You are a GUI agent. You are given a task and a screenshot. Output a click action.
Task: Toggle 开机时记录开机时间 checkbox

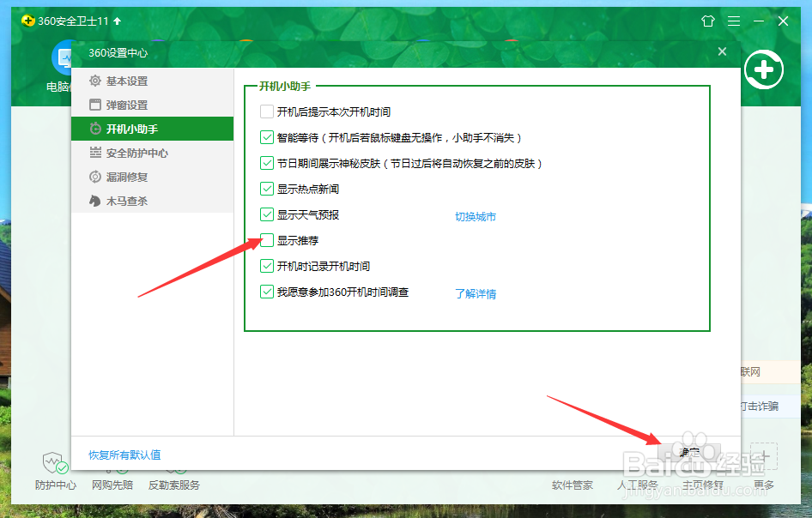267,266
